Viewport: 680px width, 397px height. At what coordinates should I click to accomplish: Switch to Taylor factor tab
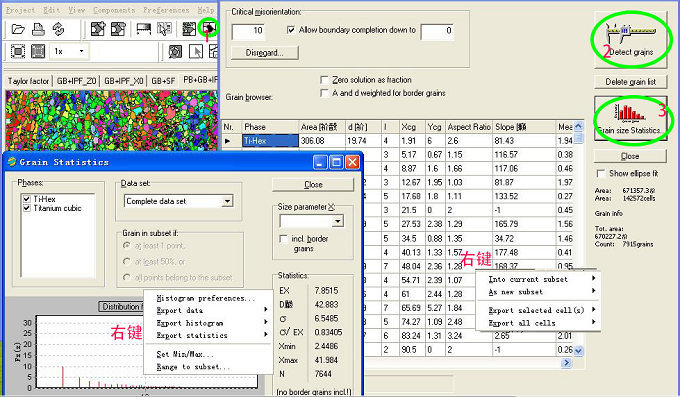(x=28, y=81)
